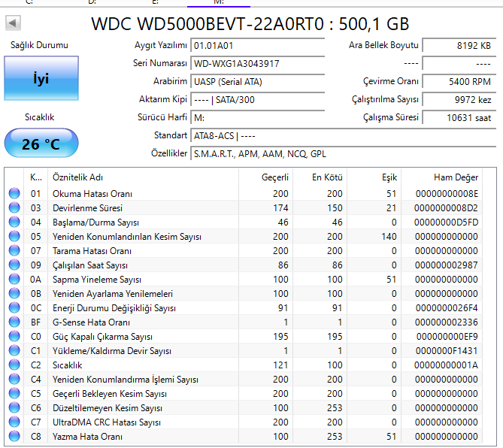Click the serial number field WD-WXG1A3043917
The width and height of the screenshot is (503, 448).
[x=258, y=63]
